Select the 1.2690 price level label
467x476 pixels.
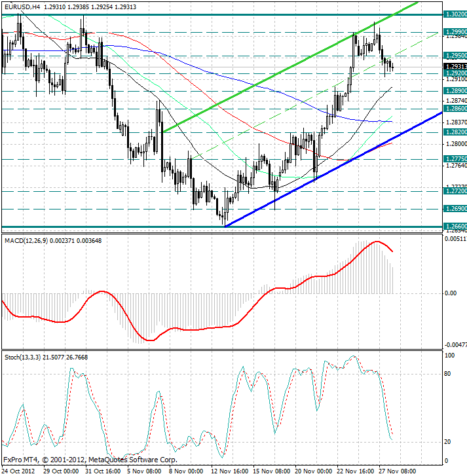tap(455, 209)
